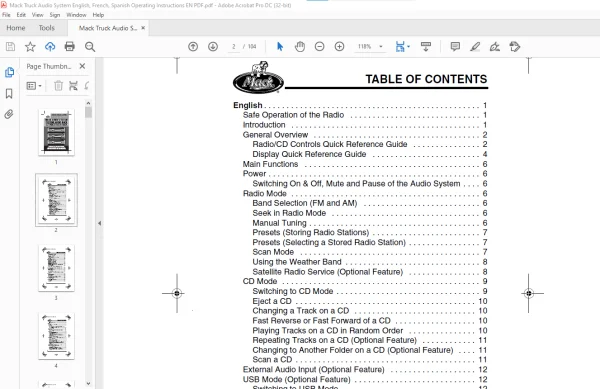Go to next page arrow
Image resolution: width=600 pixels, height=389 pixels.
point(213,47)
